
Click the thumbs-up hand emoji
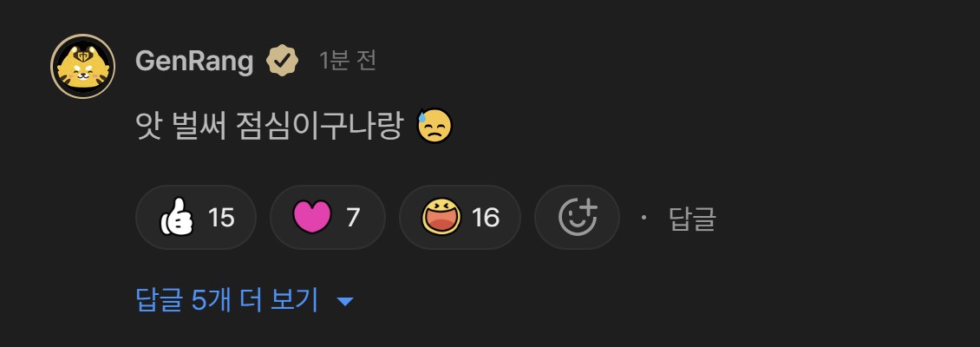(x=176, y=217)
